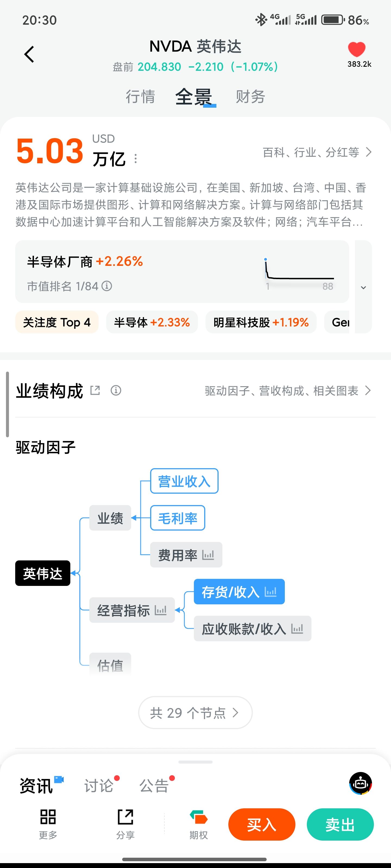This screenshot has width=391, height=868.
Task: Expand 百科、行业、分红等 details
Action: coord(317,152)
